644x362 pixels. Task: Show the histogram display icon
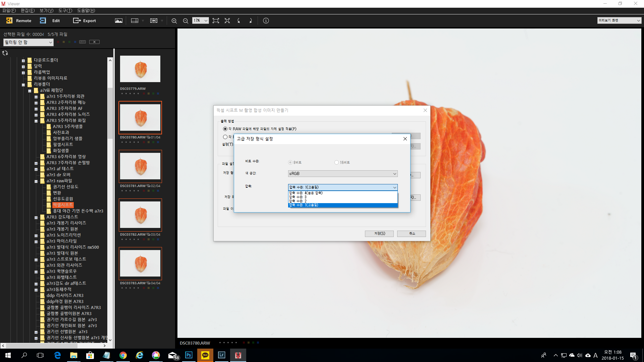[119, 20]
